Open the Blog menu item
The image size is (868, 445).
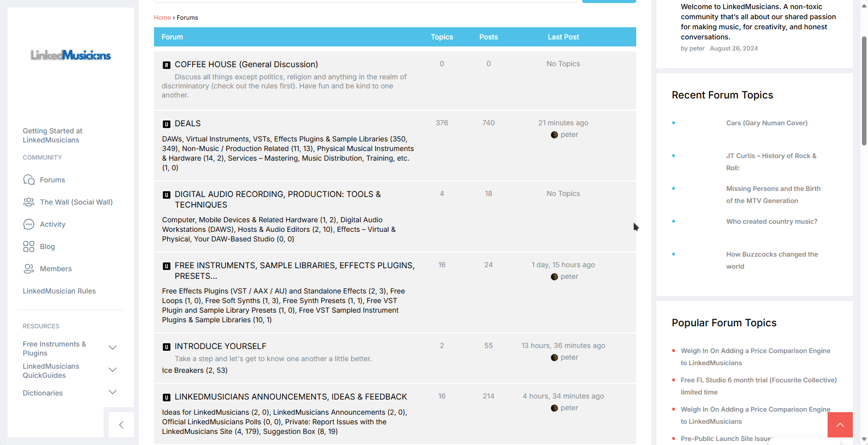point(47,246)
